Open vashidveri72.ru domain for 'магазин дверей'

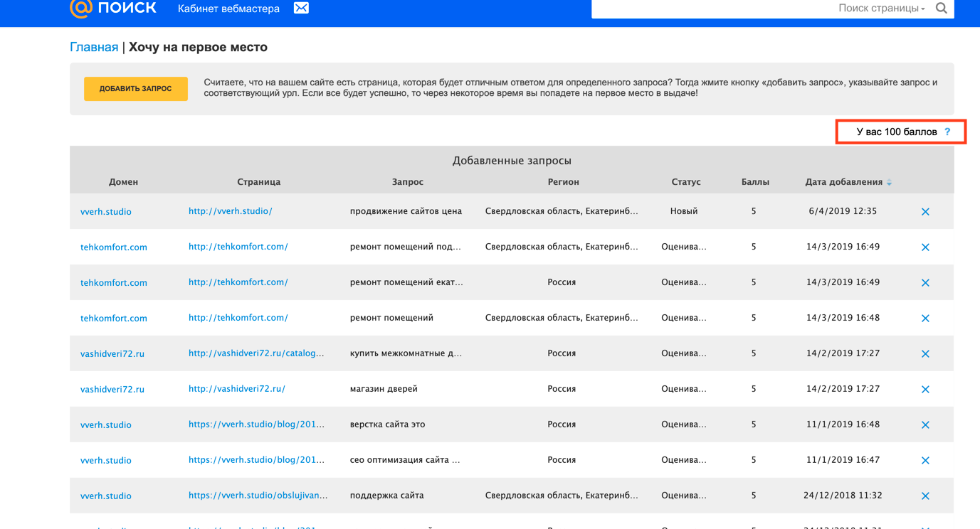click(112, 390)
